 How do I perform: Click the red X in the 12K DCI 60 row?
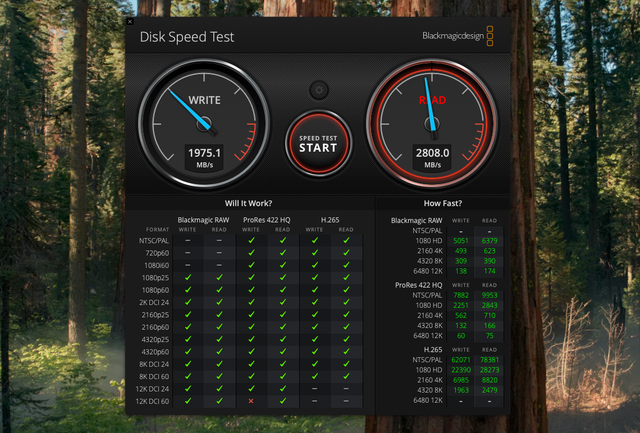(251, 401)
